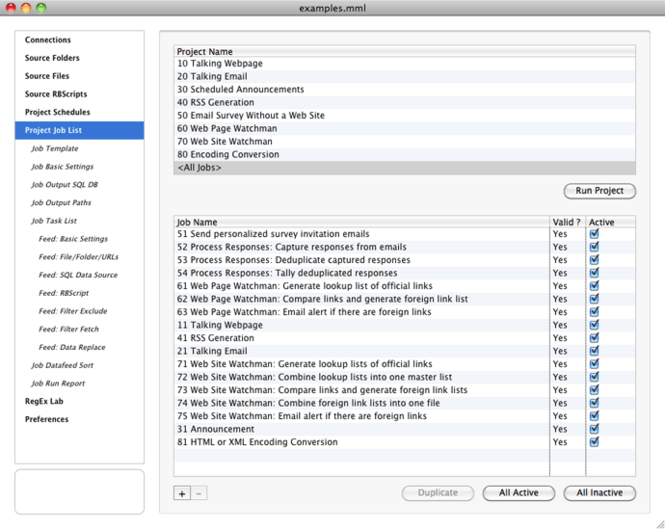Open Feed: Filter Exclude sidebar item
665x529 pixels.
point(79,311)
